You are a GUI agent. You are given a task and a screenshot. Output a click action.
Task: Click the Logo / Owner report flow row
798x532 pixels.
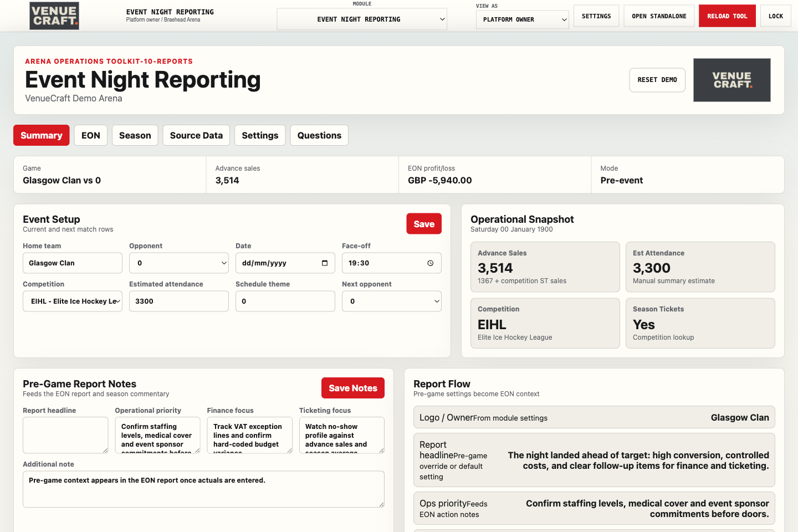594,417
